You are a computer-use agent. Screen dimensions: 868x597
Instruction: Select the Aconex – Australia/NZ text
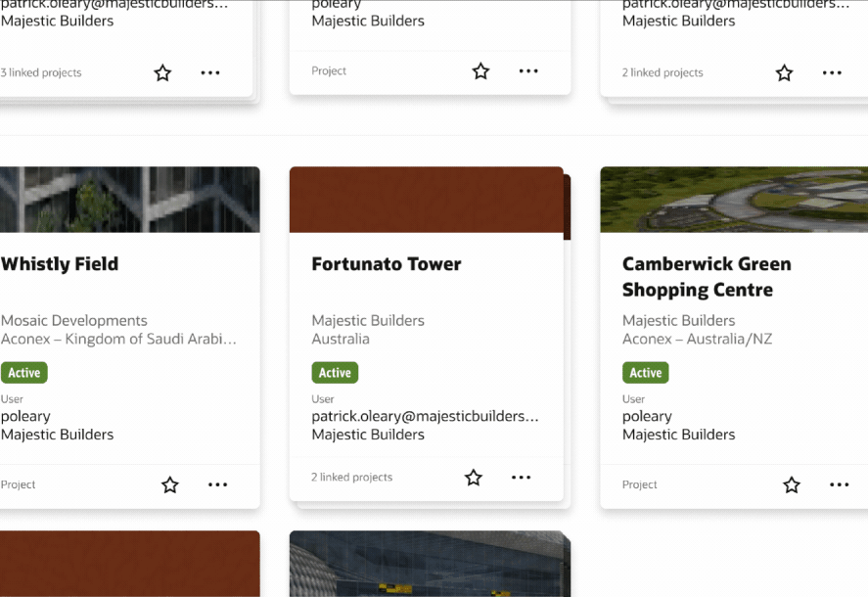[697, 339]
